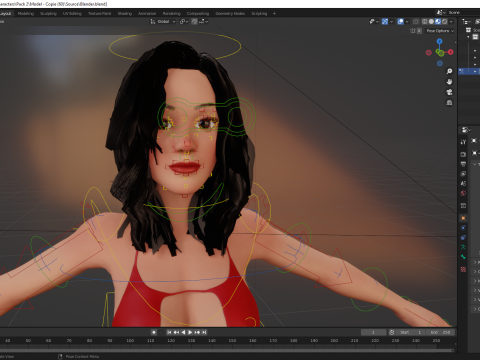Image resolution: width=480 pixels, height=360 pixels.
Task: Toggle X-axis mirror pose button
Action: (419, 31)
